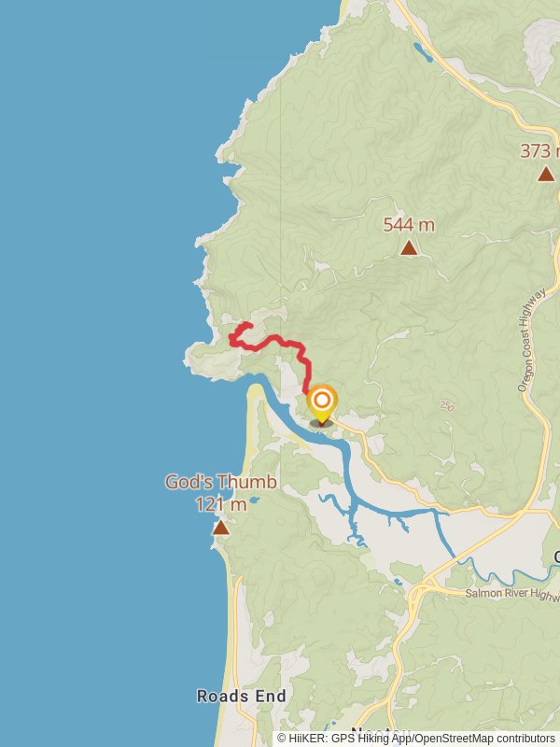
Task: Click the 250 contour line label
Action: tap(447, 405)
